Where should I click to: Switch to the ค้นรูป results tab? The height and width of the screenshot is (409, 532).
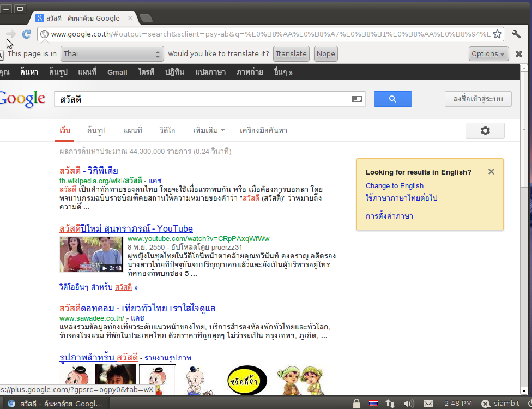coord(96,130)
